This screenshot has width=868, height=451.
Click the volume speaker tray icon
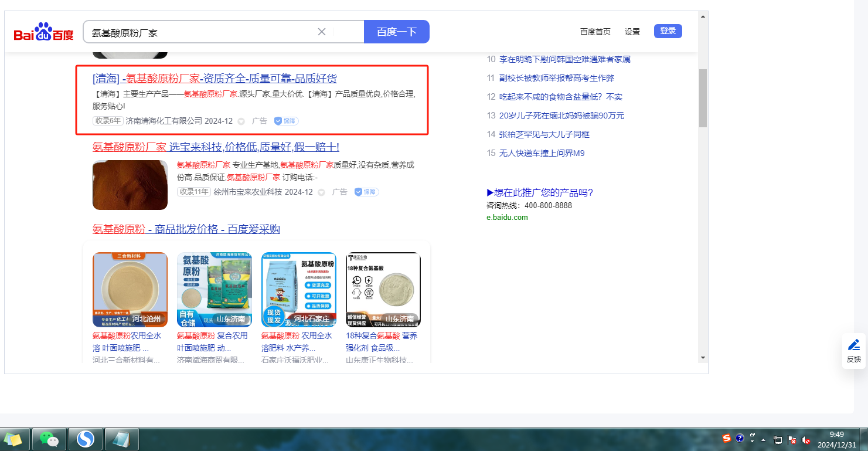(806, 440)
